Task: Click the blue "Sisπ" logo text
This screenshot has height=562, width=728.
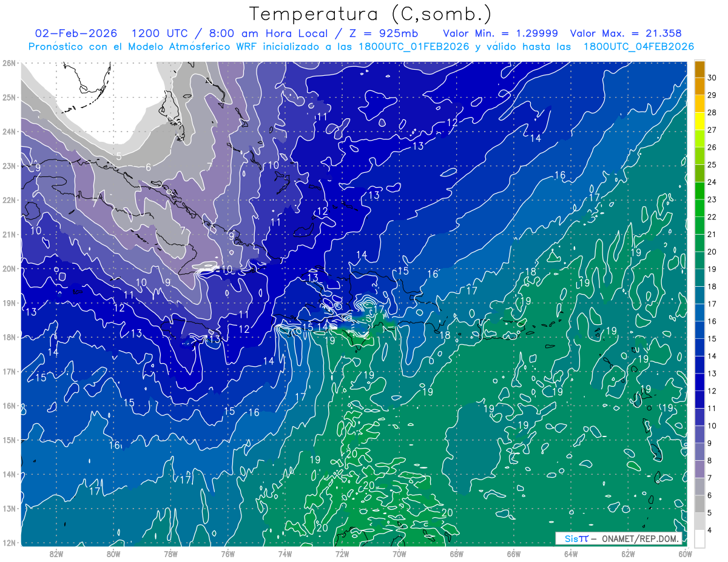Action: tap(576, 538)
